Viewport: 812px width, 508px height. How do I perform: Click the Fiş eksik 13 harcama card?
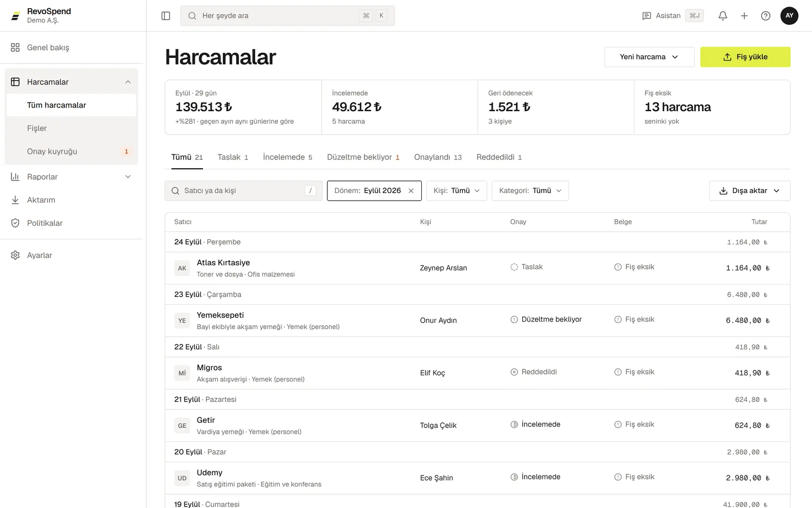712,107
